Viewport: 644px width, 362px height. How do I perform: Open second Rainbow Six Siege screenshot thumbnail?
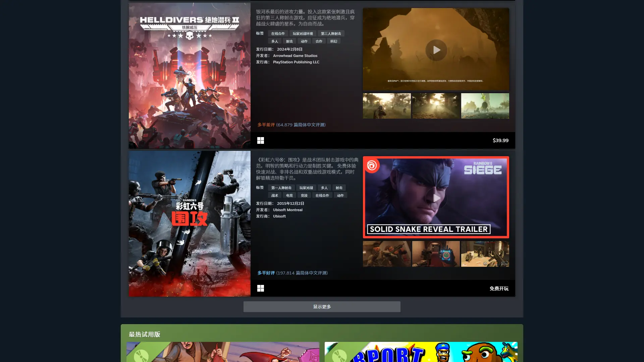tap(436, 254)
